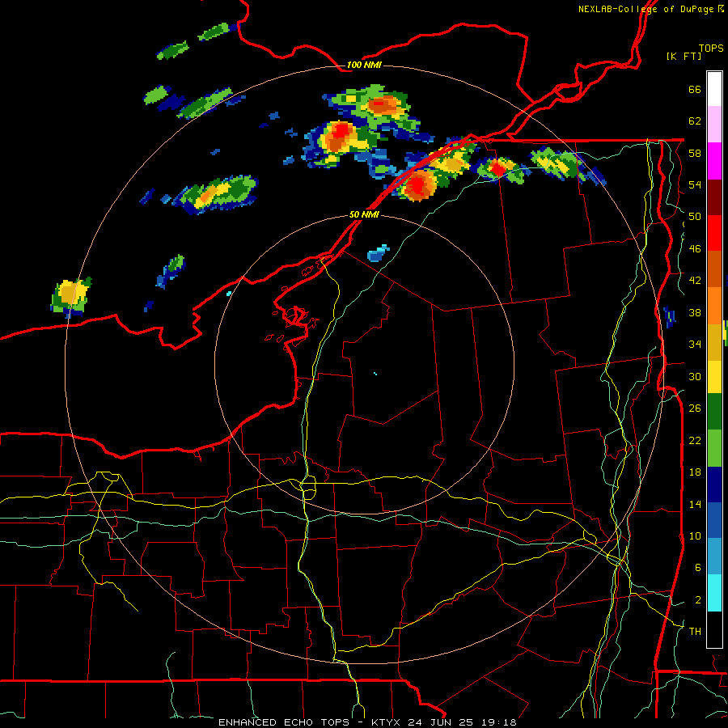
Task: Click the 54 legend value label
Action: click(x=695, y=184)
